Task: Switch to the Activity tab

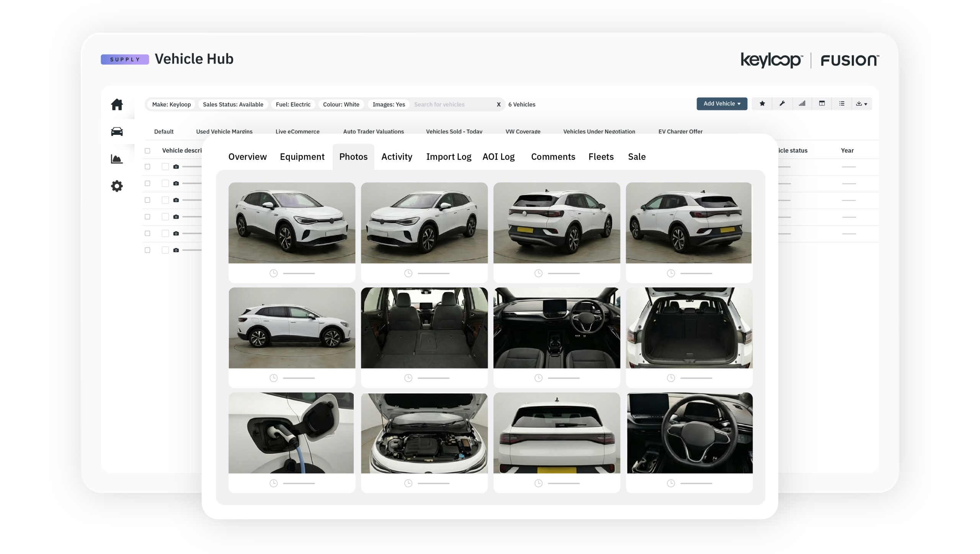Action: pos(397,157)
